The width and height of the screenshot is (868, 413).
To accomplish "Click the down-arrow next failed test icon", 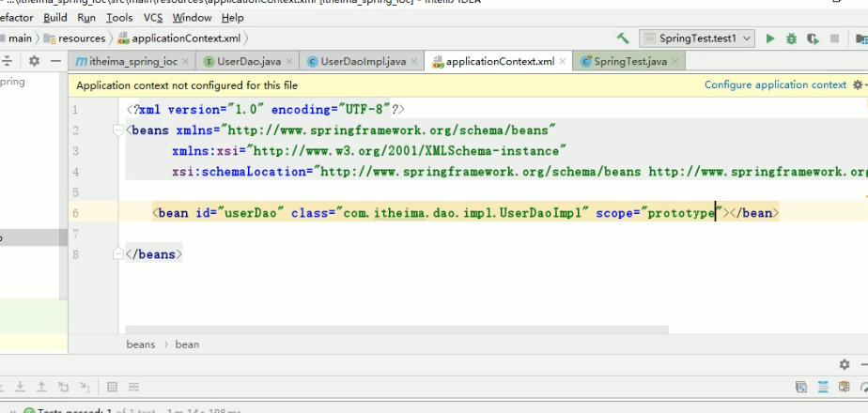I will point(20,387).
